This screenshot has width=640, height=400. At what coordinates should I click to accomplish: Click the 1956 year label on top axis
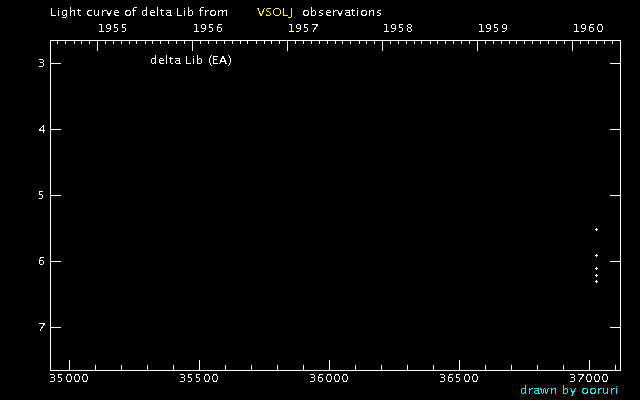pyautogui.click(x=207, y=28)
